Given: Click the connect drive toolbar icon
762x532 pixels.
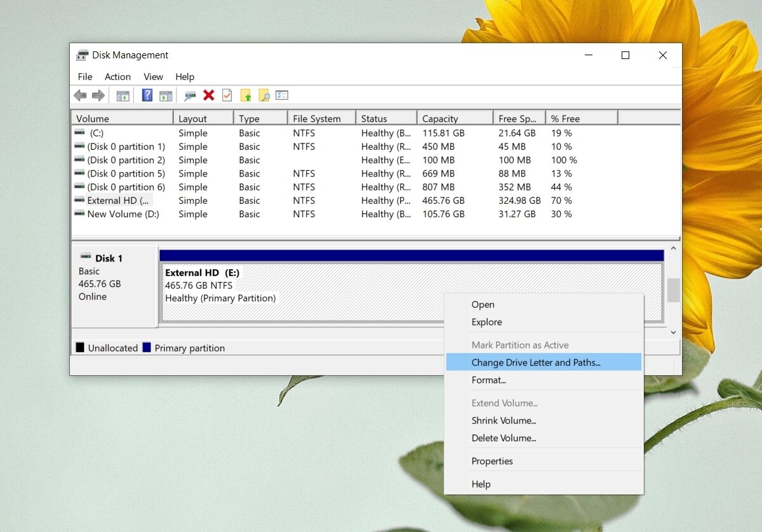Looking at the screenshot, I should (x=190, y=95).
